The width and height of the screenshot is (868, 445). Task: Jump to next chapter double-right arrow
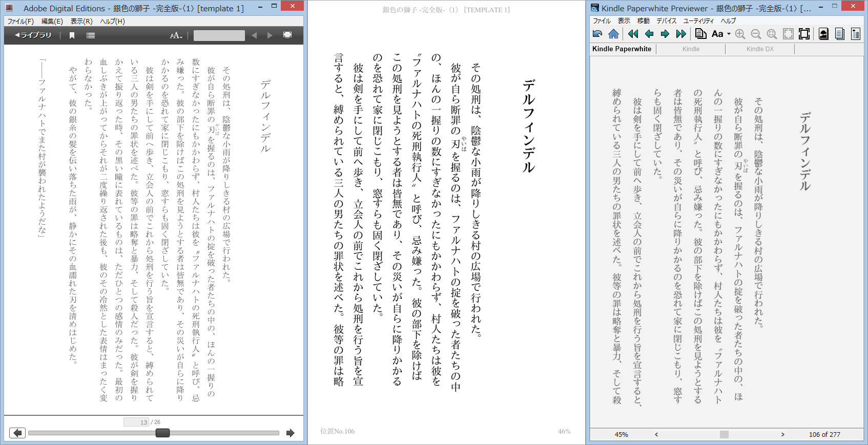coord(681,34)
